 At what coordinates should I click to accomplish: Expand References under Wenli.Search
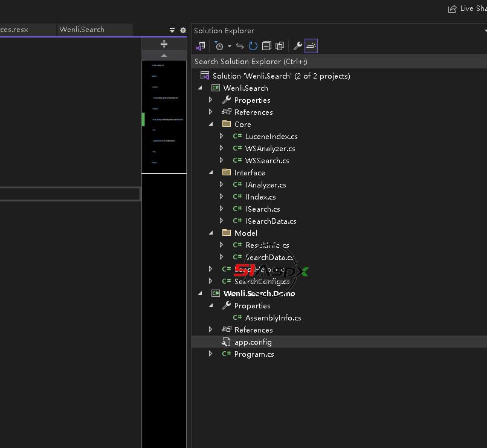[211, 112]
